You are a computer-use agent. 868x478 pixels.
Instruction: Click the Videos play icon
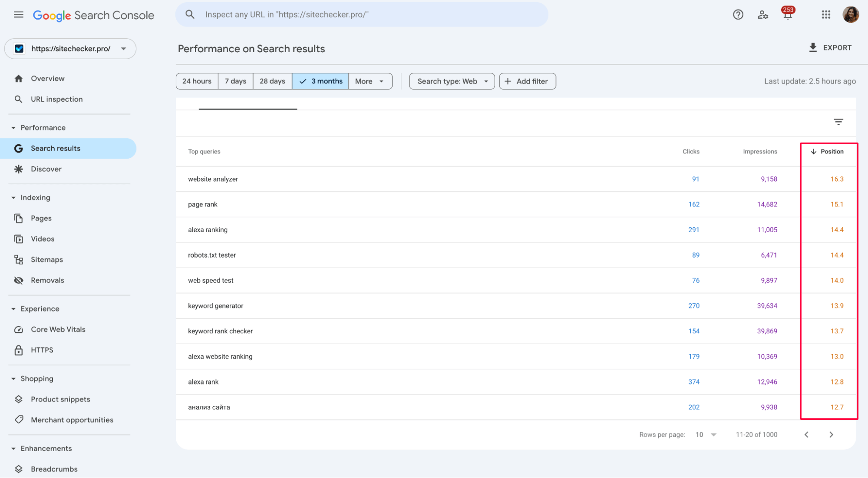(18, 239)
